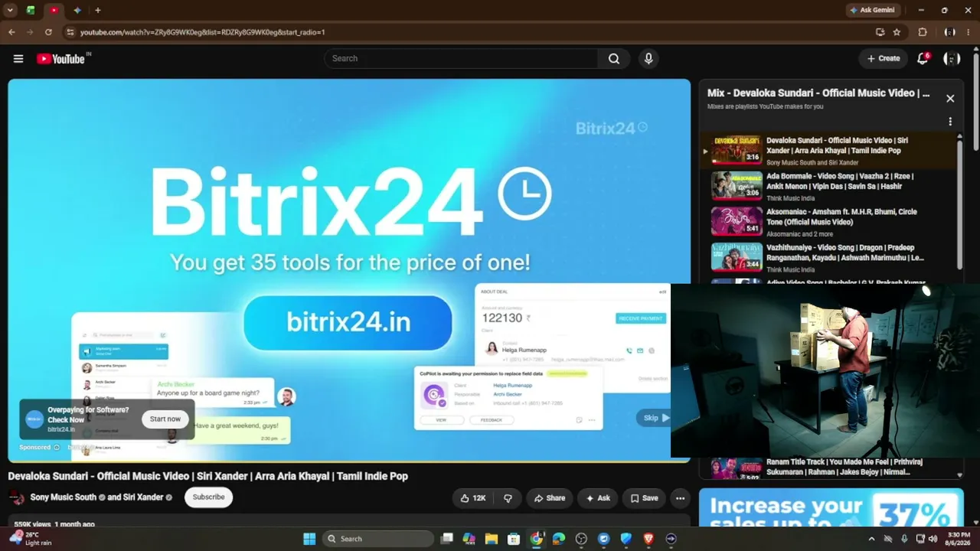
Task: Open File Explorer from the taskbar
Action: pos(492,539)
